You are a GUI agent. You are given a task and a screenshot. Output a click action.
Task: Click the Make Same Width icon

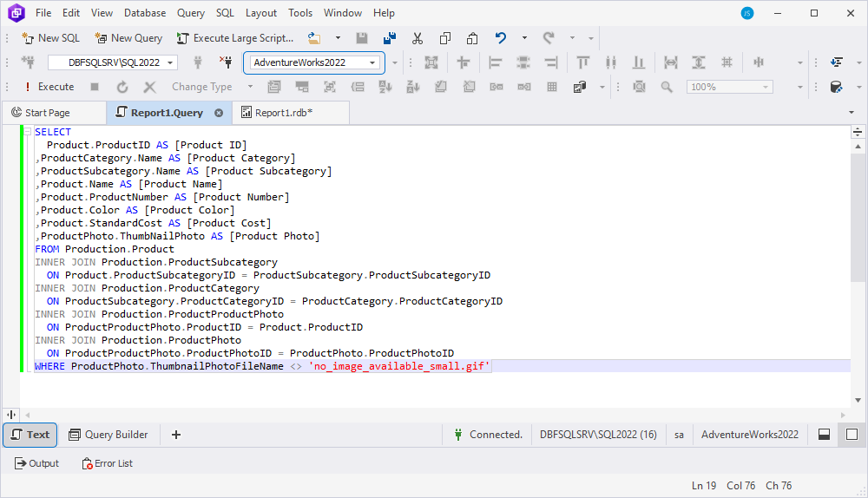pyautogui.click(x=671, y=62)
